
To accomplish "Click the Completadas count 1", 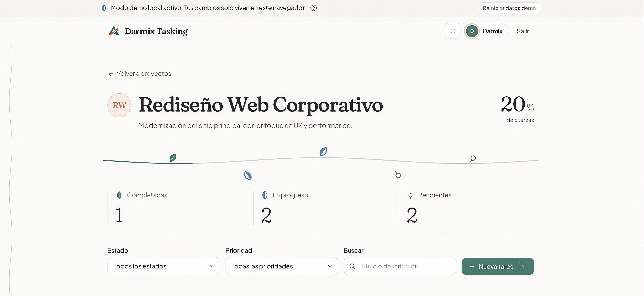I will click(119, 215).
